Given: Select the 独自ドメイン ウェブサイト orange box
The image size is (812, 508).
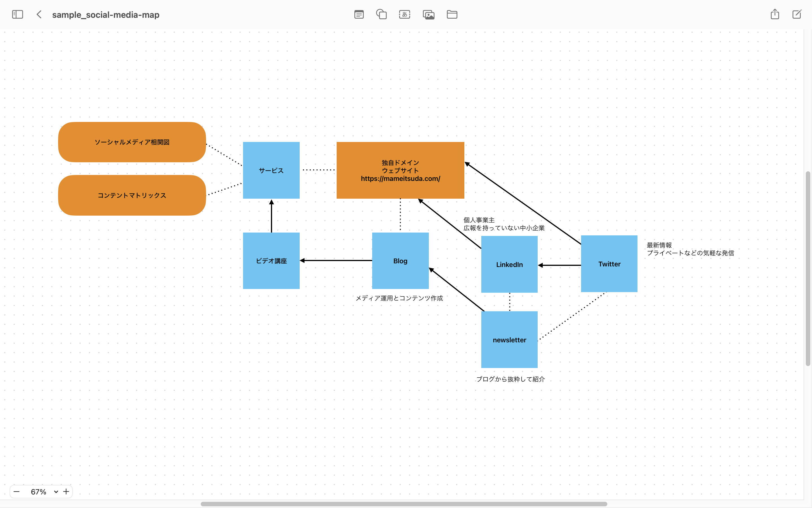Looking at the screenshot, I should click(400, 170).
